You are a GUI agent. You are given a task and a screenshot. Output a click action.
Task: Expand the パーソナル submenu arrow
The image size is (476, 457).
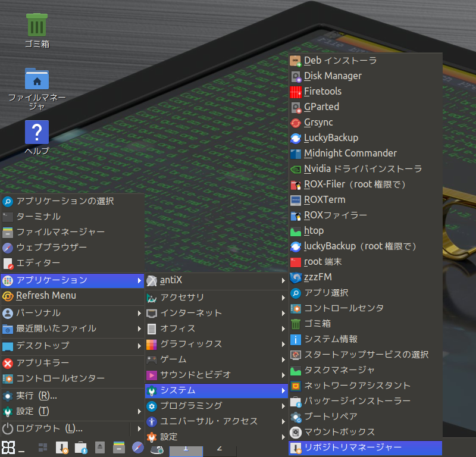pos(139,313)
